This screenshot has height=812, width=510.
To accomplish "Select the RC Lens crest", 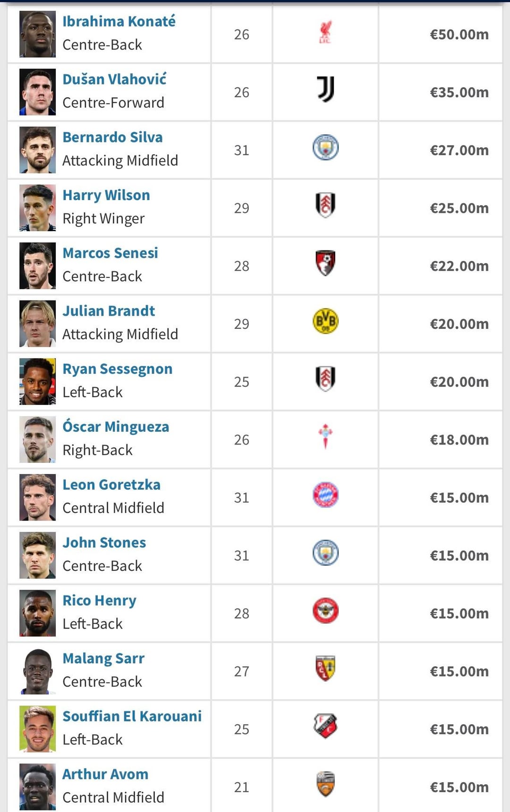I will tap(325, 669).
